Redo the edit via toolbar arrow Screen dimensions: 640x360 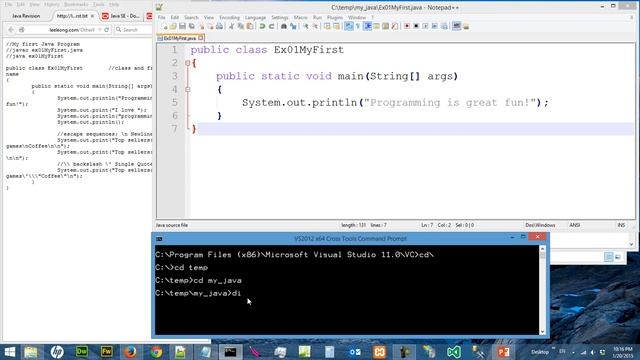271,26
